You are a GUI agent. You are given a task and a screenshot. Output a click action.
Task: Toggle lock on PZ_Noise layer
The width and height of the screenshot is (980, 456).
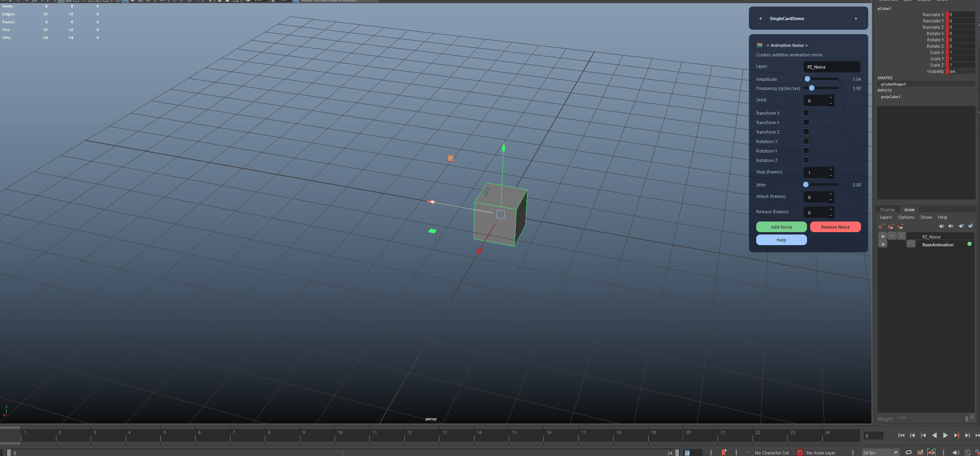pos(883,236)
